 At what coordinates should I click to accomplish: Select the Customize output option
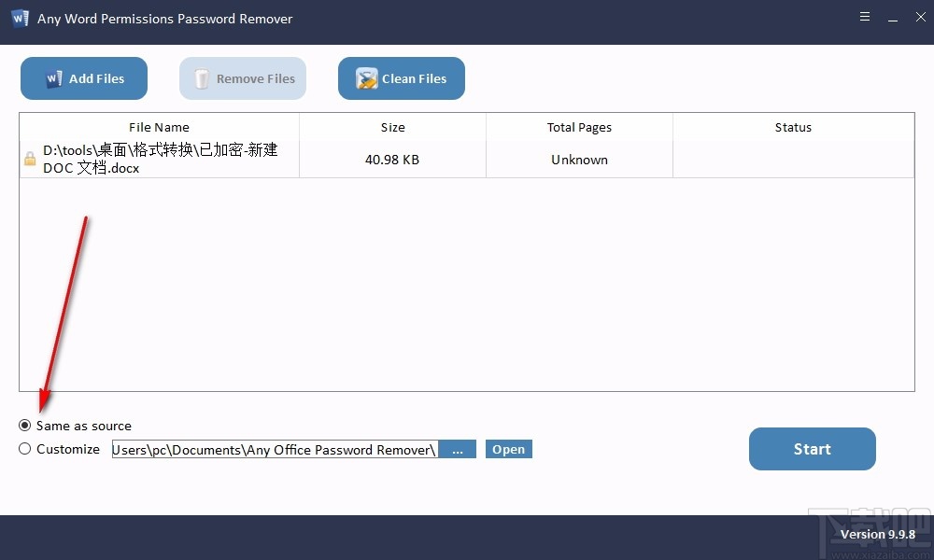[x=24, y=449]
